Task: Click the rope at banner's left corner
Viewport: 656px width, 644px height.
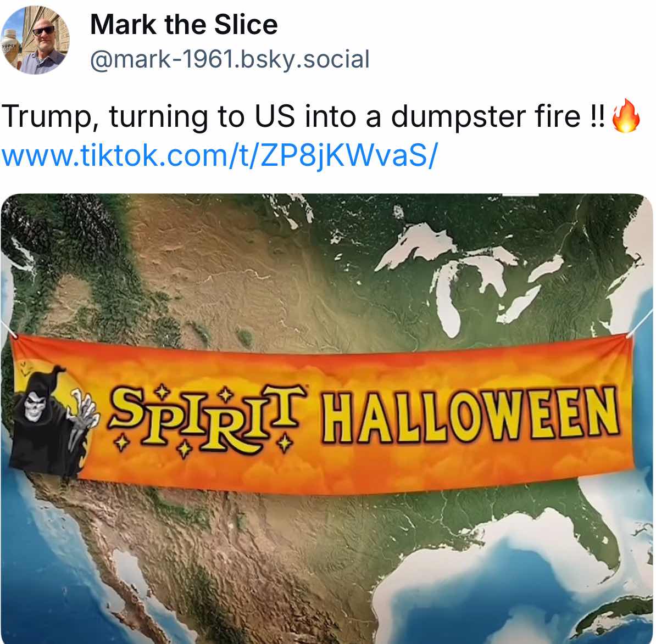Action: click(8, 329)
